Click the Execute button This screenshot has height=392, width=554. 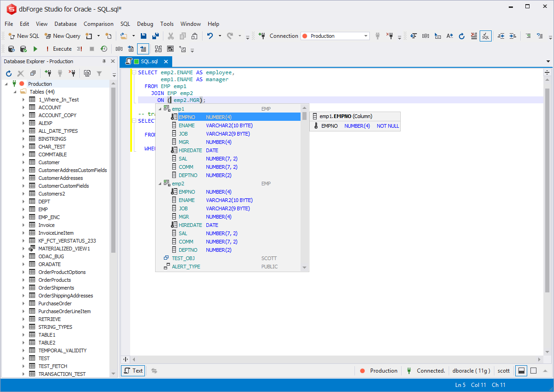[58, 49]
